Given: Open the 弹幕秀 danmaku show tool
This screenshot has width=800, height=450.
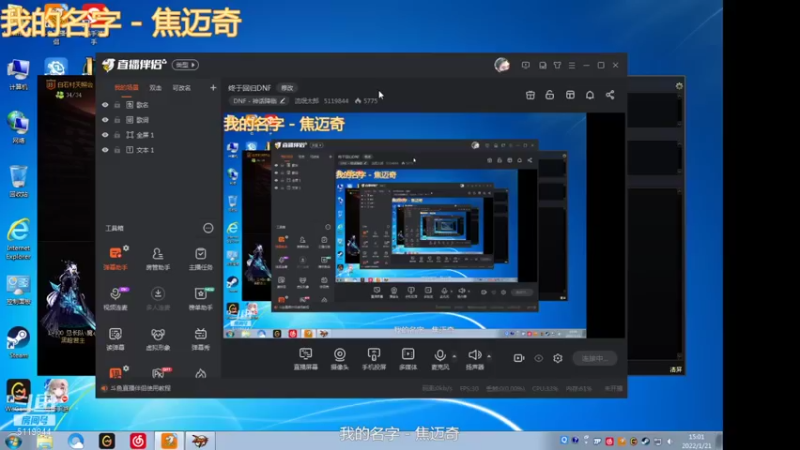Looking at the screenshot, I should pos(201,338).
